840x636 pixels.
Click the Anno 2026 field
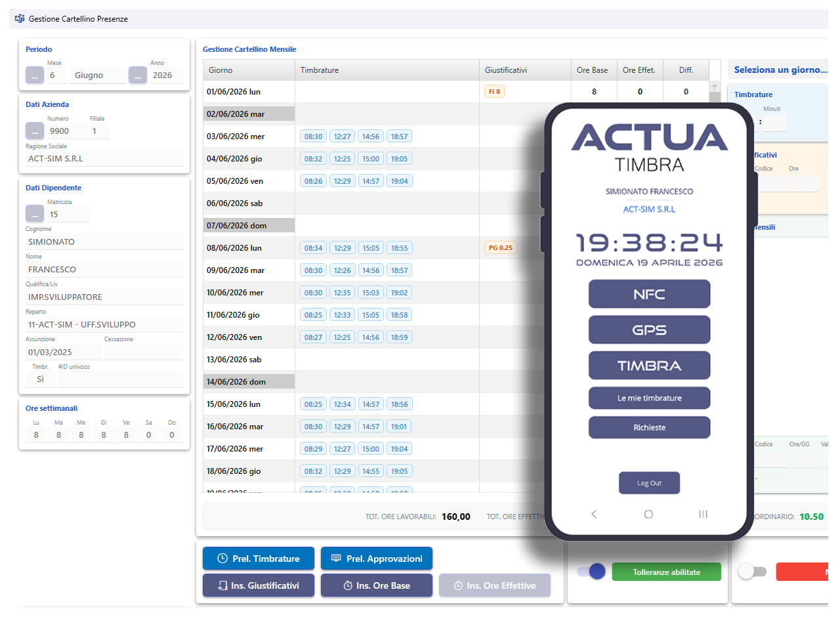point(167,75)
